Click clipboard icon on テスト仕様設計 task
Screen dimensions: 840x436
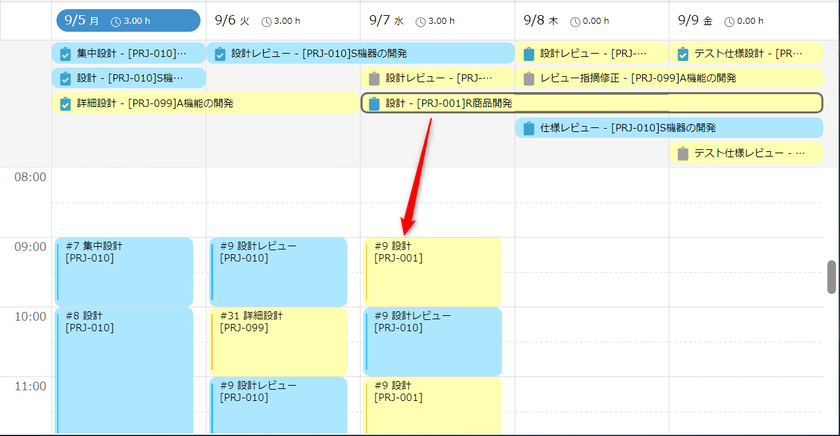[683, 54]
